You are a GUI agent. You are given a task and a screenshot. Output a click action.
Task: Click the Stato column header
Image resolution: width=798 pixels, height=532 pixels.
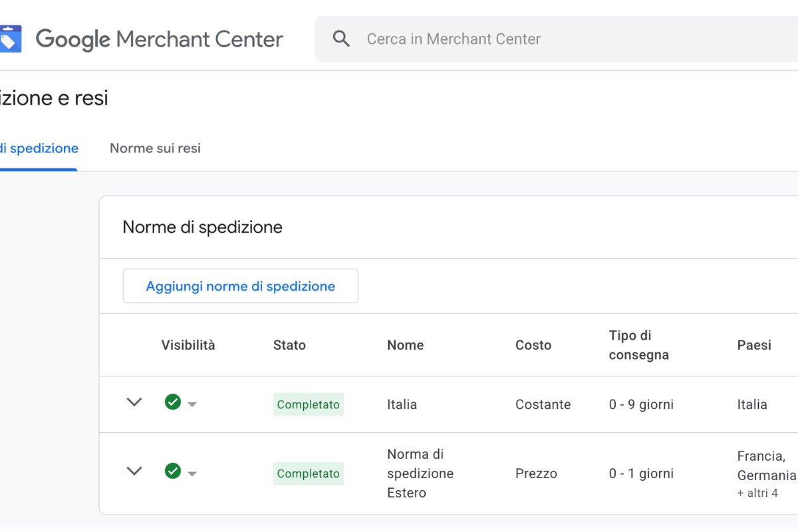pyautogui.click(x=289, y=345)
